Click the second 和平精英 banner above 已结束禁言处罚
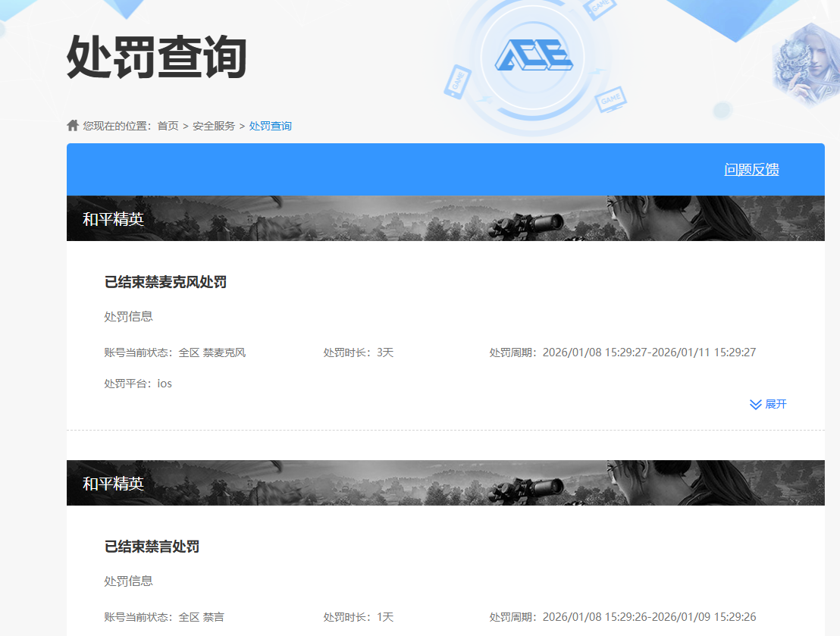840x636 pixels. coord(446,483)
